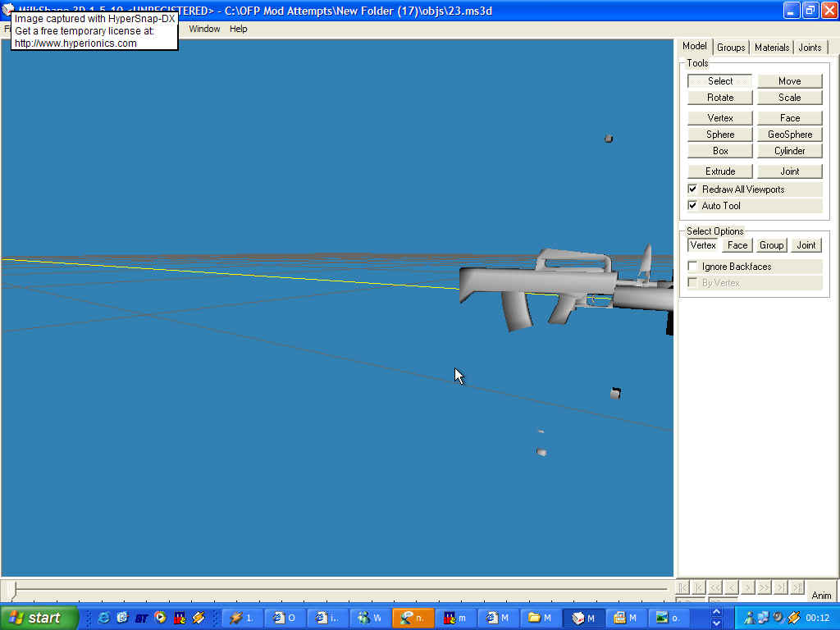Viewport: 840px width, 630px height.
Task: Launch Winamp from the quick launch bar
Action: [199, 618]
